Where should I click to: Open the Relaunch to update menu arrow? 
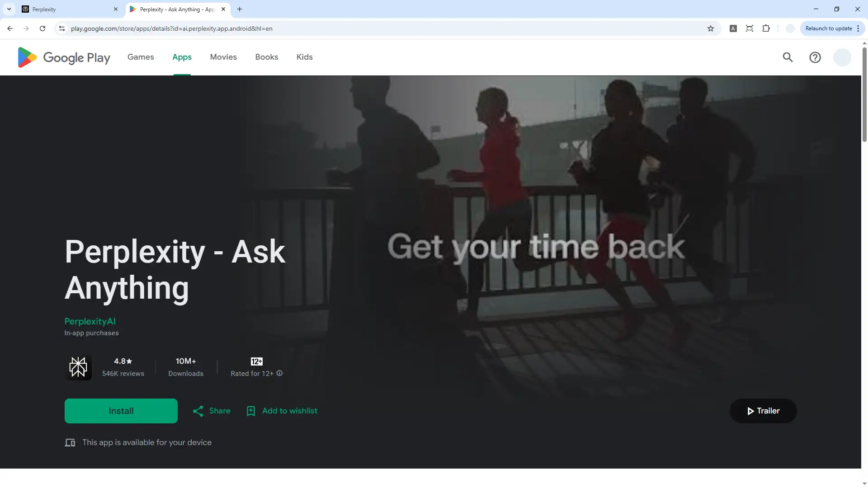pos(859,28)
